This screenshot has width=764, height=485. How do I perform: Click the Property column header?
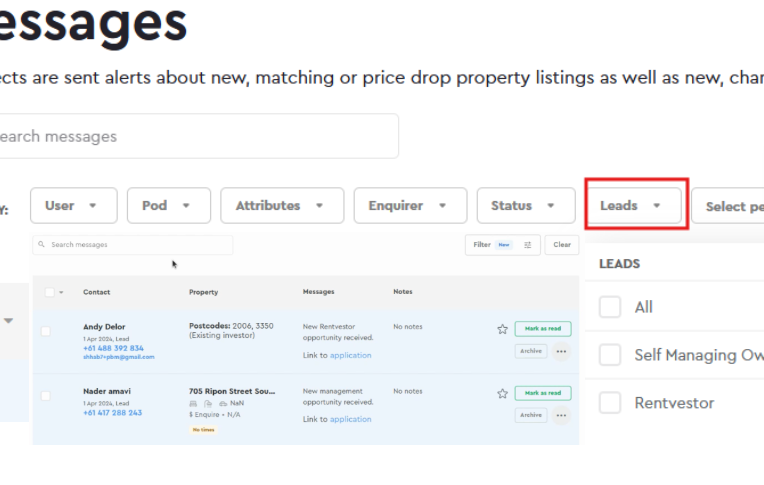coord(203,292)
